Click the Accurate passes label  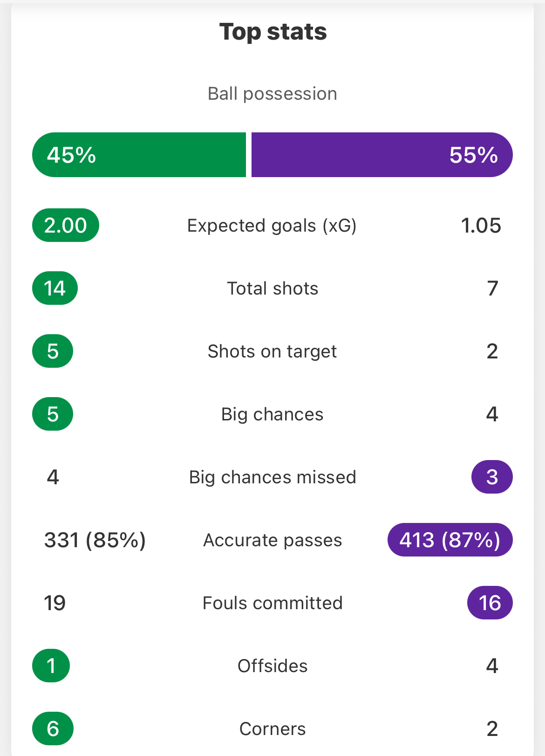[272, 540]
